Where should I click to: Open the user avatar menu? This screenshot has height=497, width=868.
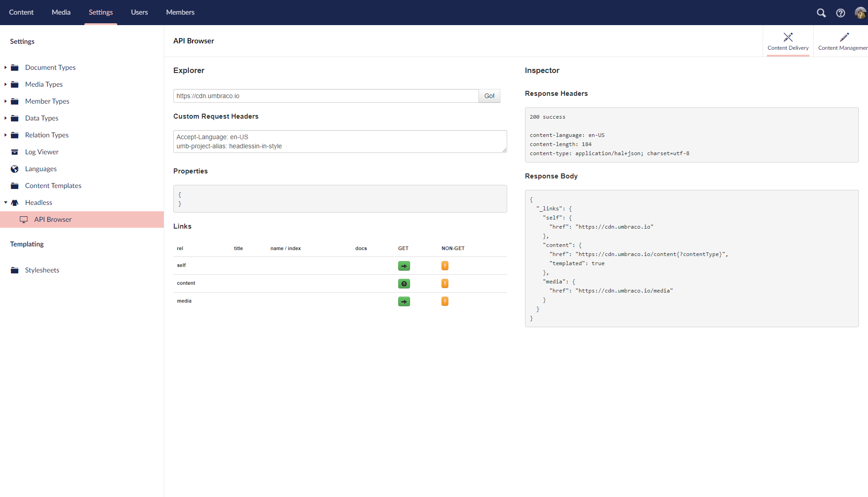pyautogui.click(x=860, y=13)
